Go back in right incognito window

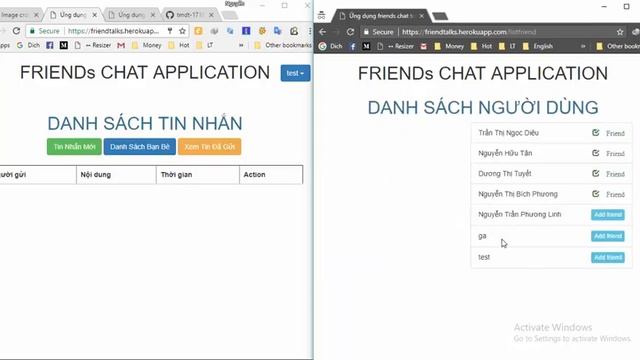pyautogui.click(x=322, y=32)
